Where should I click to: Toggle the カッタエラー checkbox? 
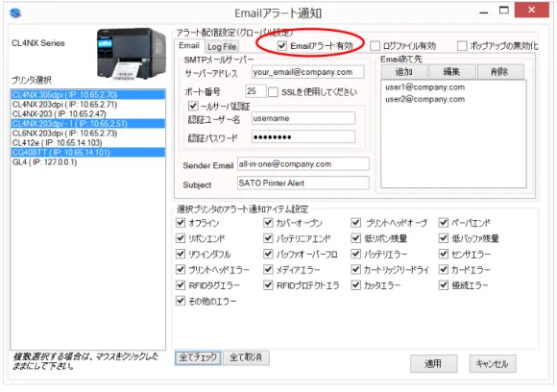[x=355, y=285]
